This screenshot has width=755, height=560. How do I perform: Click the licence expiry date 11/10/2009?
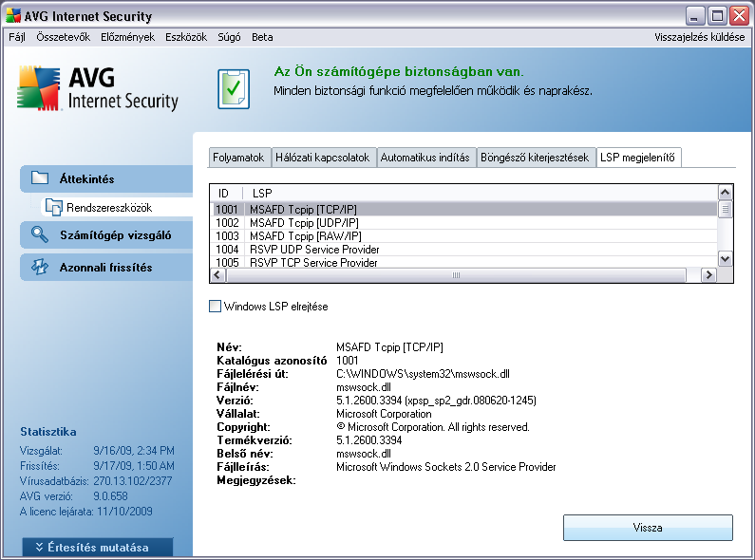(x=124, y=511)
